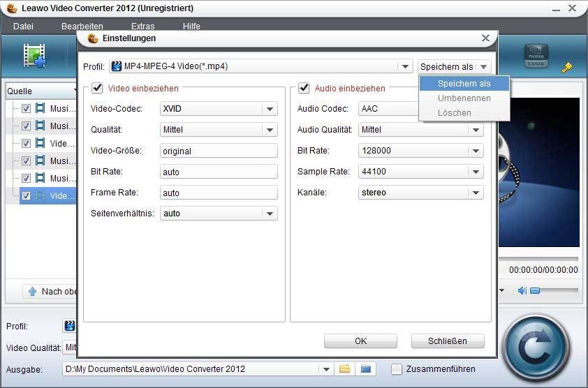Enable the Zusammenführen checkbox
Image resolution: width=588 pixels, height=388 pixels.
click(397, 369)
